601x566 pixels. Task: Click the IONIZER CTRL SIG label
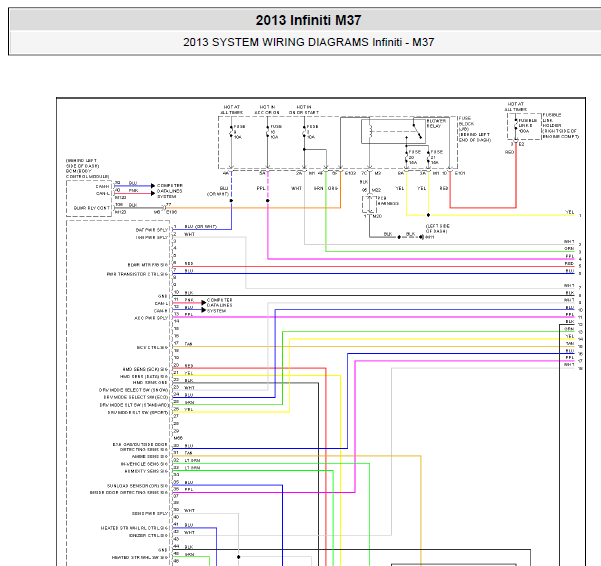[x=148, y=535]
